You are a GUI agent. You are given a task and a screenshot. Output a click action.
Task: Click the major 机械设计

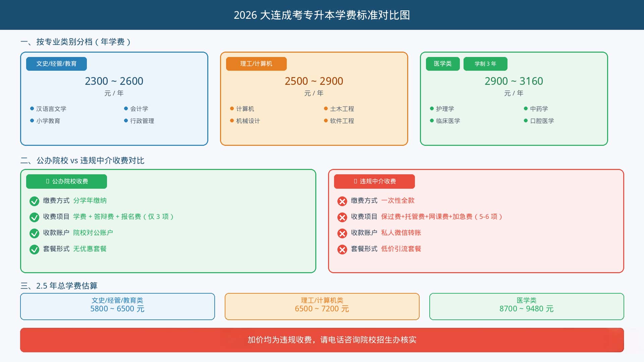pos(248,121)
